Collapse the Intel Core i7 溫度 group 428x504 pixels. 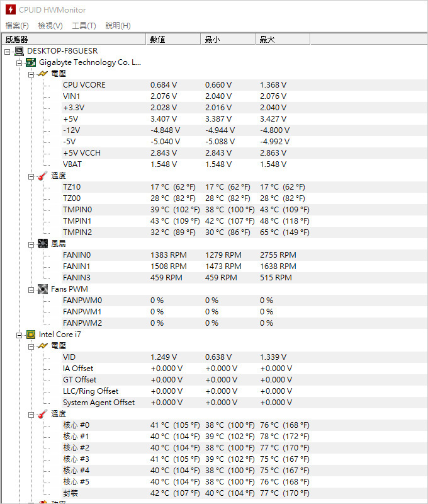point(31,415)
